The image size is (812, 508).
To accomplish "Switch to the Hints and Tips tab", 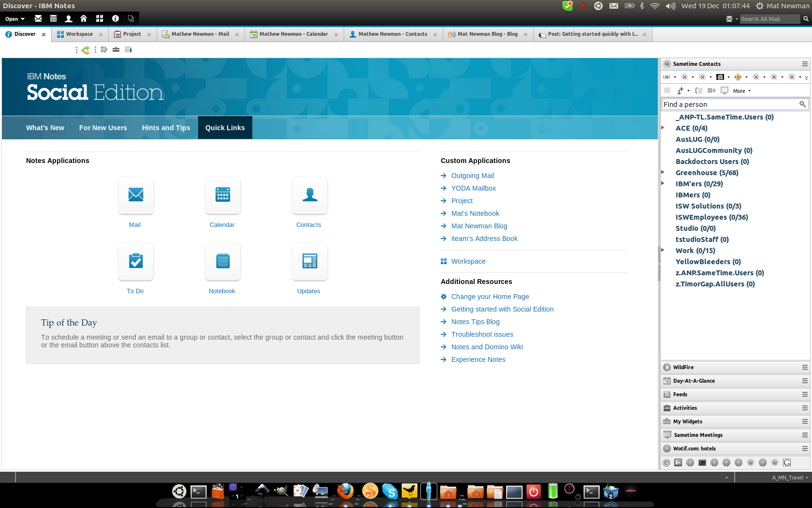I will 166,128.
